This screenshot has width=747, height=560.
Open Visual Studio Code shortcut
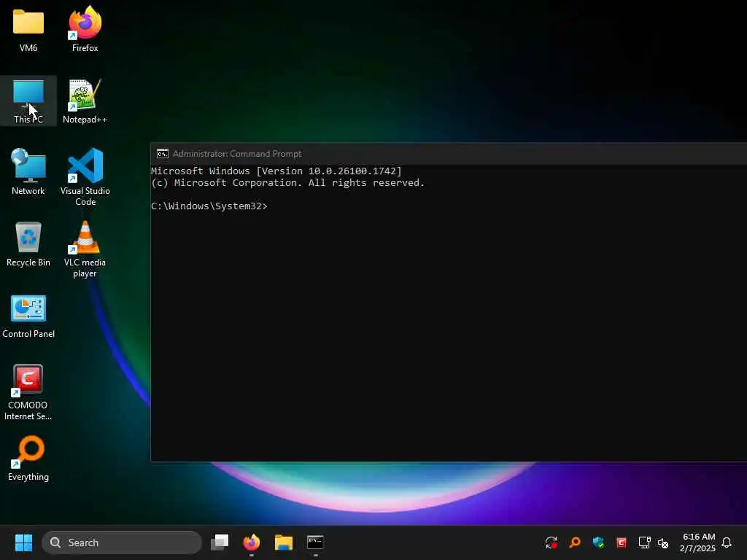[85, 176]
